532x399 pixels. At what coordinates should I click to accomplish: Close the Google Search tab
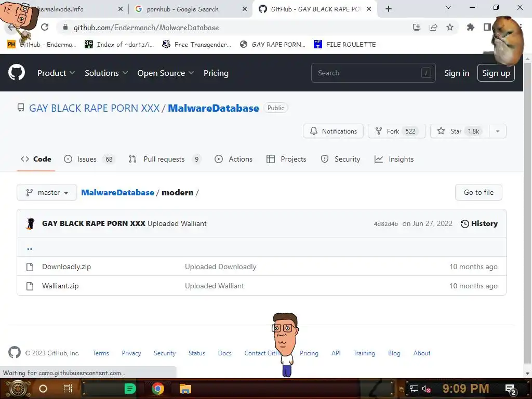245,9
